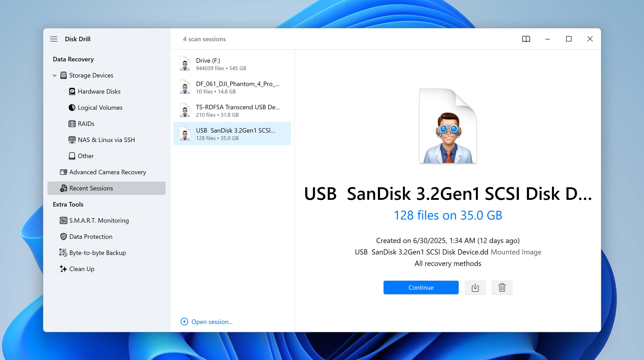Click the Logical Volumes pie icon
This screenshot has width=644, height=360.
pyautogui.click(x=72, y=108)
